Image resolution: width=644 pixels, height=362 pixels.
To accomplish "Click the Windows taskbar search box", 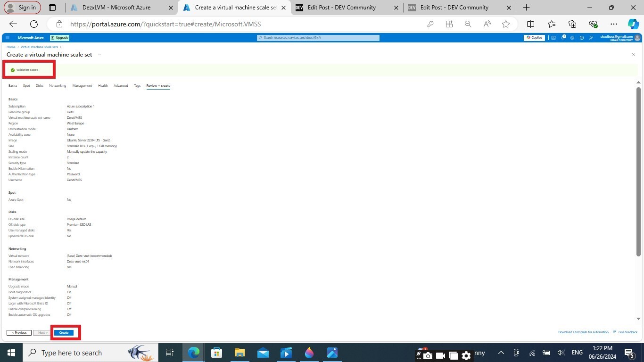I will click(x=90, y=353).
